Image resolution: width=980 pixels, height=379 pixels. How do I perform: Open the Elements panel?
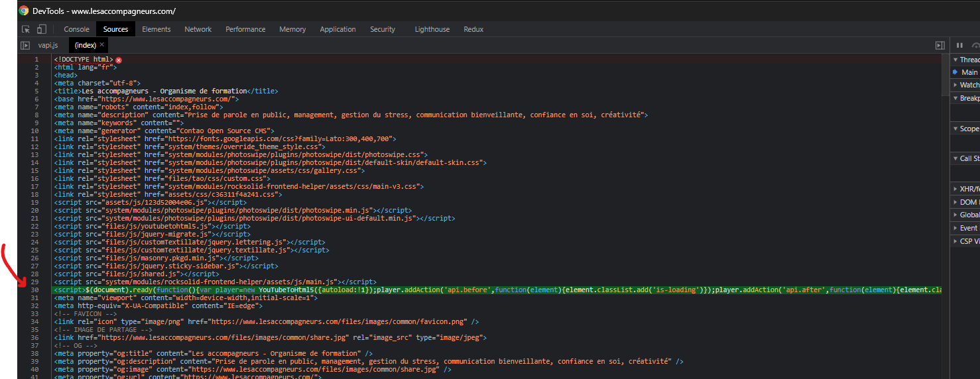(156, 29)
